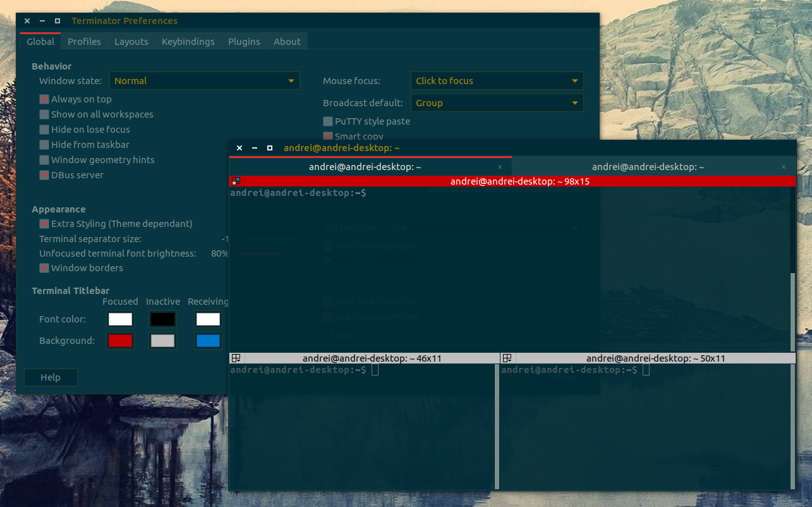
Task: Select the first terminal tab andrei@andrei-desktop
Action: coord(370,166)
